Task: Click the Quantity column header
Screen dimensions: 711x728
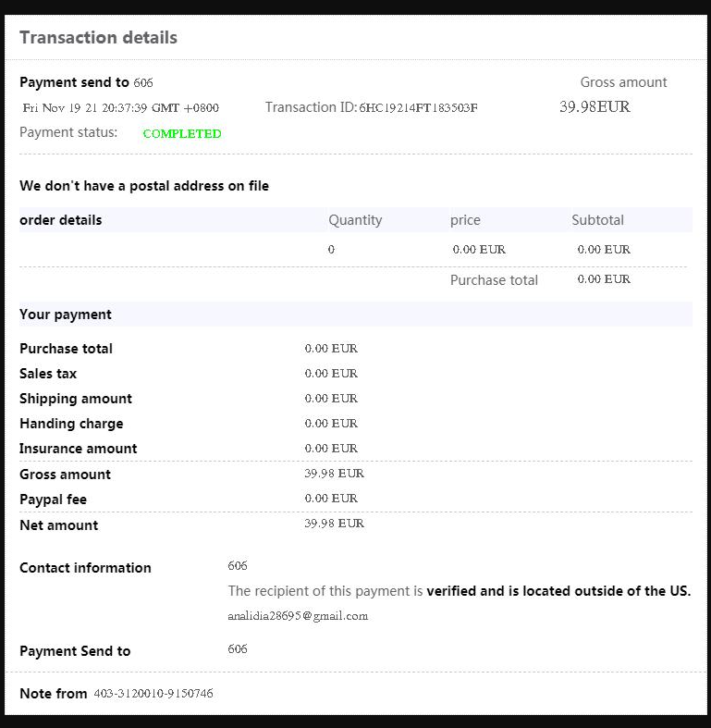Action: (x=355, y=220)
